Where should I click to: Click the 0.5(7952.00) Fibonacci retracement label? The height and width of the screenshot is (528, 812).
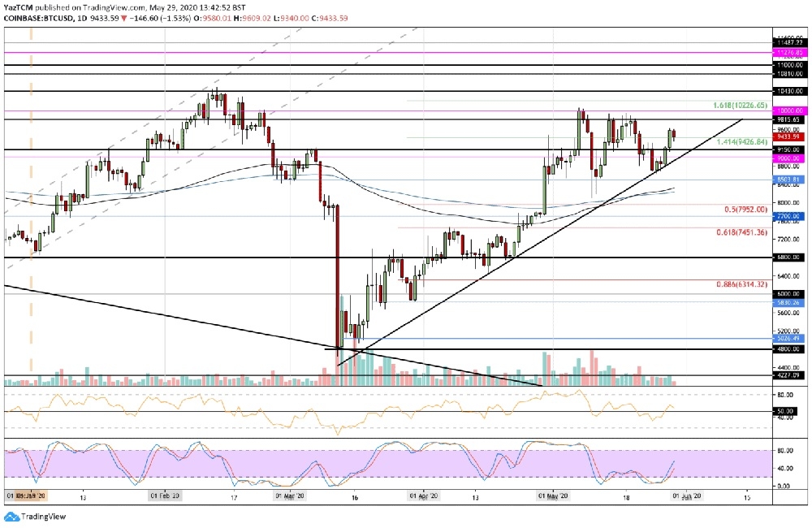[x=745, y=210]
